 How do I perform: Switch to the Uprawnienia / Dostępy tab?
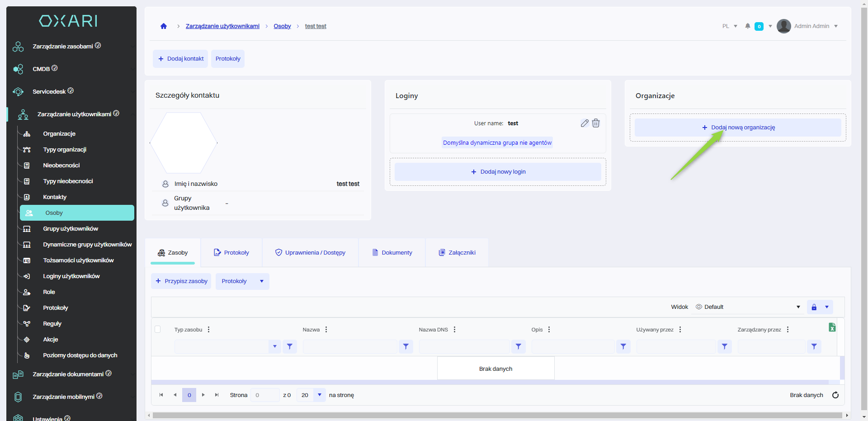pyautogui.click(x=310, y=253)
